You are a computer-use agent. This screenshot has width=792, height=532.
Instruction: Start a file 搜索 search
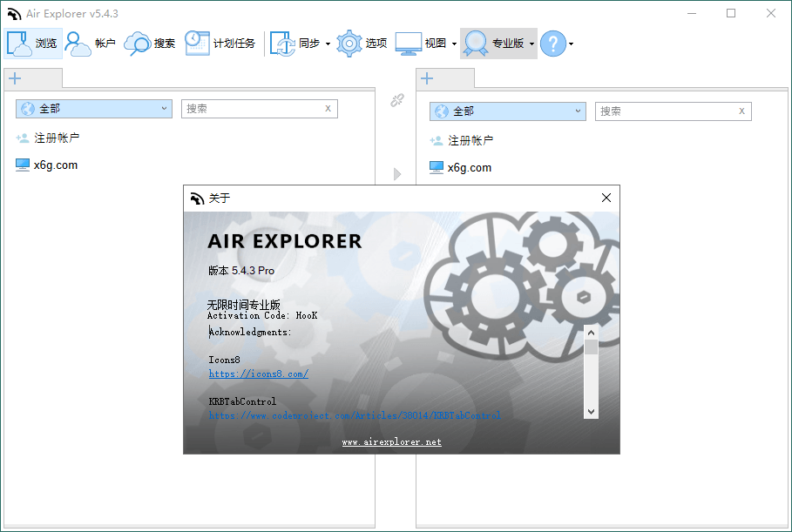coord(152,43)
